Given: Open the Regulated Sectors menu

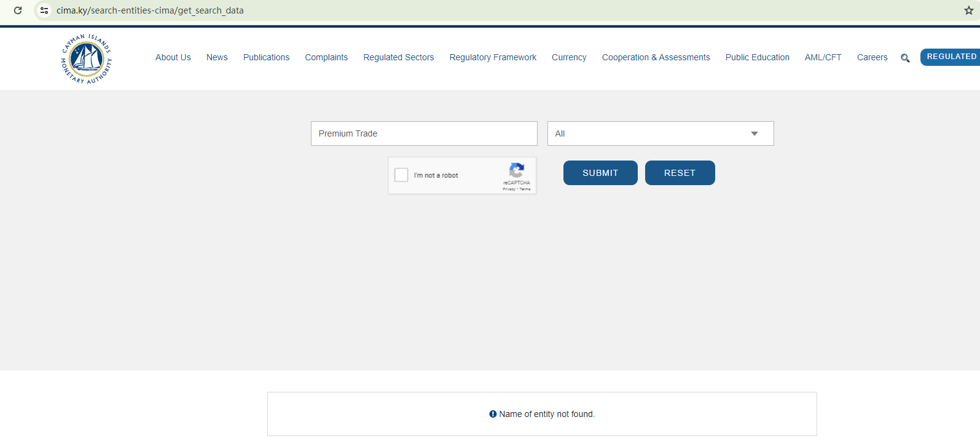Looking at the screenshot, I should tap(399, 57).
